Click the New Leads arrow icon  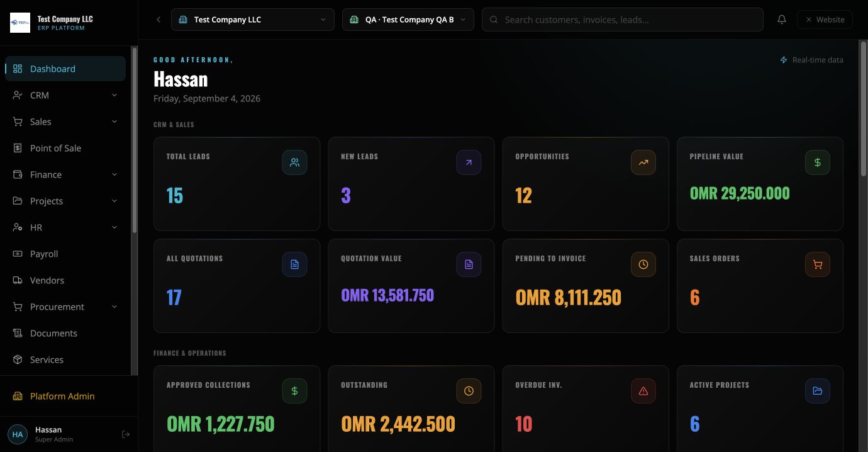click(x=469, y=162)
